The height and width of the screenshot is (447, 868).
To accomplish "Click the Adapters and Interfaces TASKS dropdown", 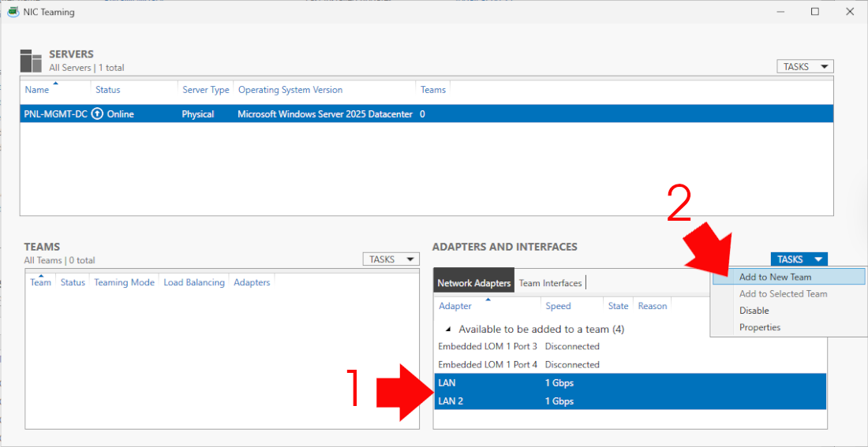I will pyautogui.click(x=799, y=259).
